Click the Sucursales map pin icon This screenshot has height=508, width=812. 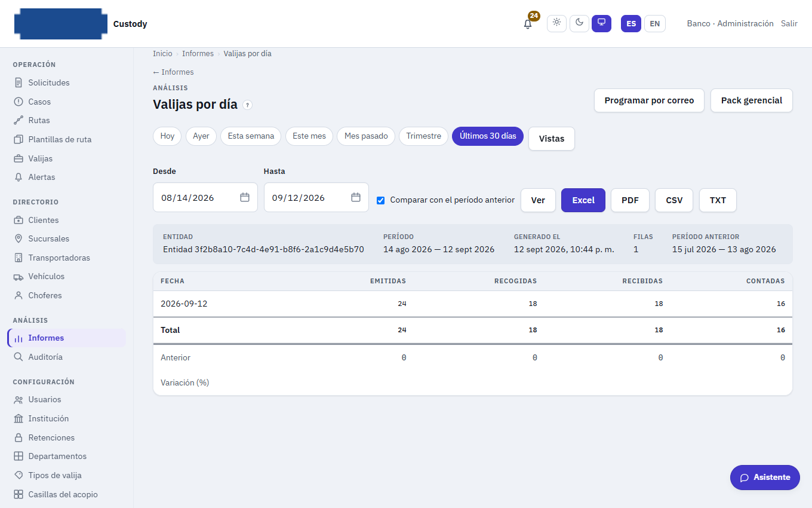tap(18, 238)
